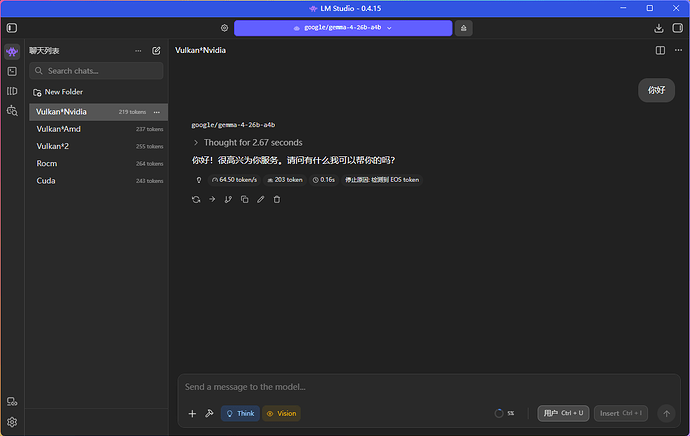The width and height of the screenshot is (690, 436).
Task: Attach a file with plus icon
Action: click(x=192, y=414)
